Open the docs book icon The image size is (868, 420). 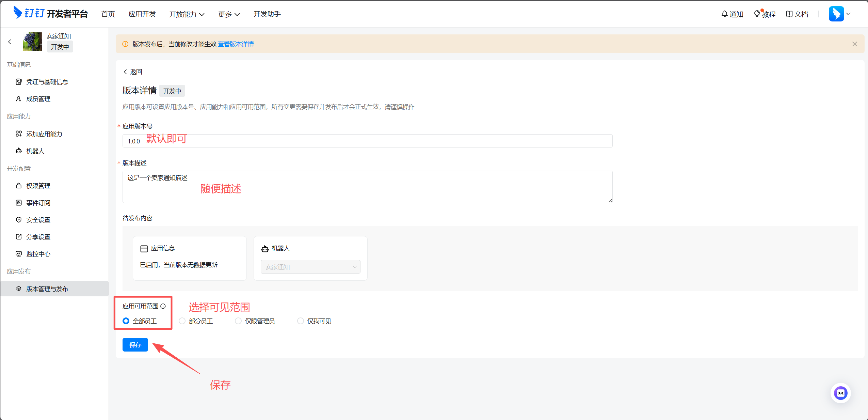pyautogui.click(x=789, y=14)
